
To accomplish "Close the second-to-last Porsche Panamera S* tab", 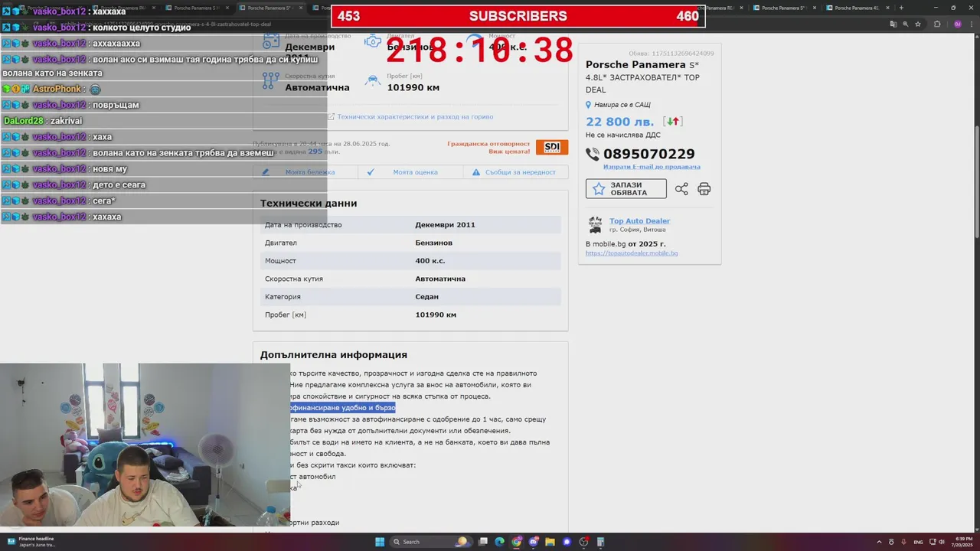I will click(815, 8).
